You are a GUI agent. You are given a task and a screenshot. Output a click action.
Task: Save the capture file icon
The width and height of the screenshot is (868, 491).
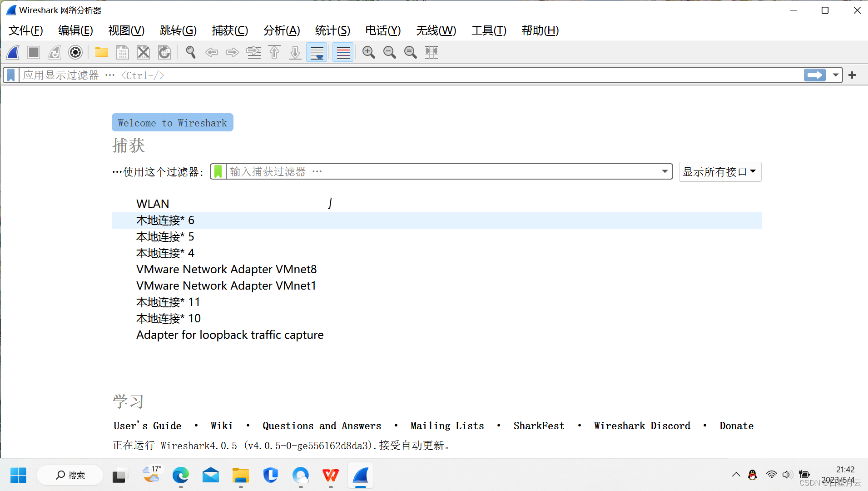122,52
